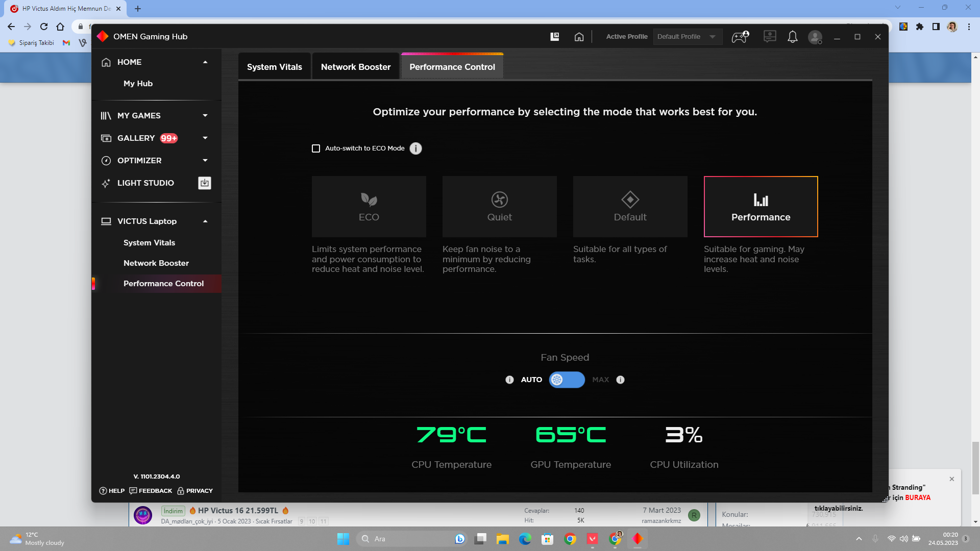This screenshot has width=980, height=551.
Task: Click info icon beside Auto-switch to ECO Mode
Action: click(416, 148)
